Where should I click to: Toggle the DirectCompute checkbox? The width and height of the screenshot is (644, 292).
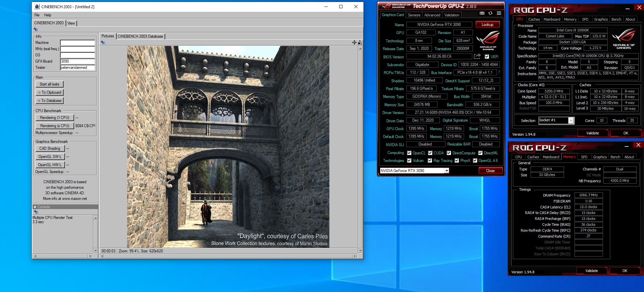pyautogui.click(x=449, y=153)
